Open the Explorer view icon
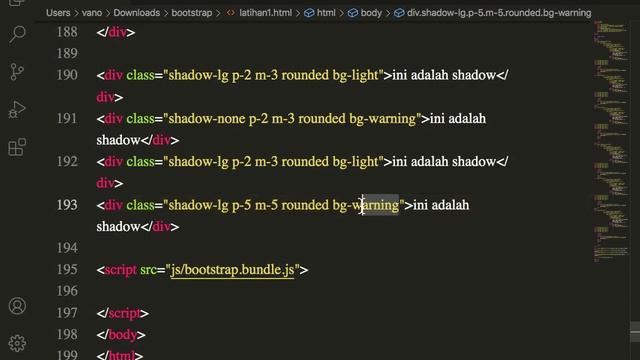This screenshot has width=640, height=360. pyautogui.click(x=17, y=3)
